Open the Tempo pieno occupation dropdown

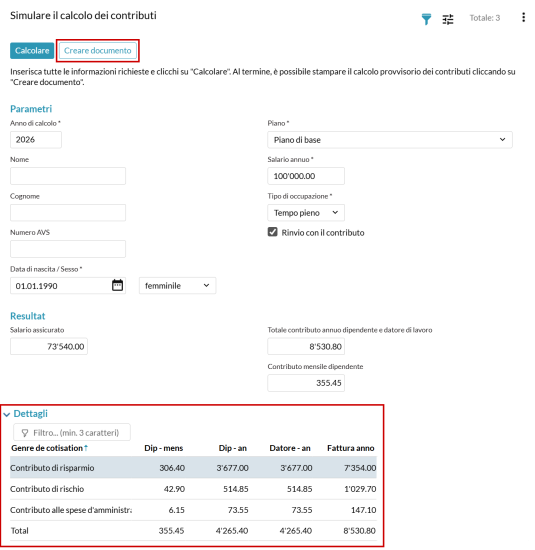(306, 213)
